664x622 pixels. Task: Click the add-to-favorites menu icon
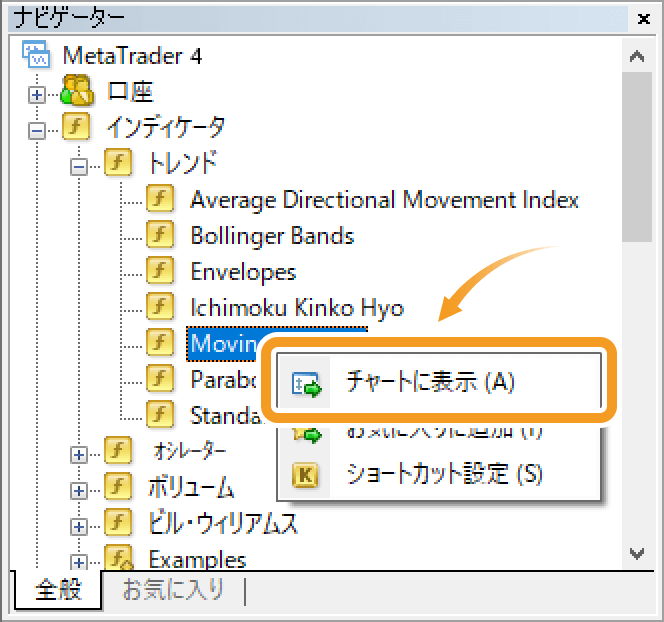pos(307,434)
